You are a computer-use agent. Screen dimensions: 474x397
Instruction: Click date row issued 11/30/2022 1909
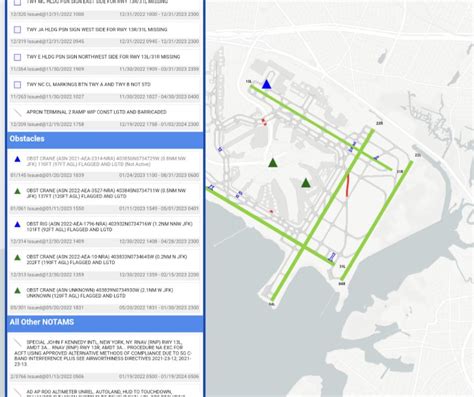(105, 69)
